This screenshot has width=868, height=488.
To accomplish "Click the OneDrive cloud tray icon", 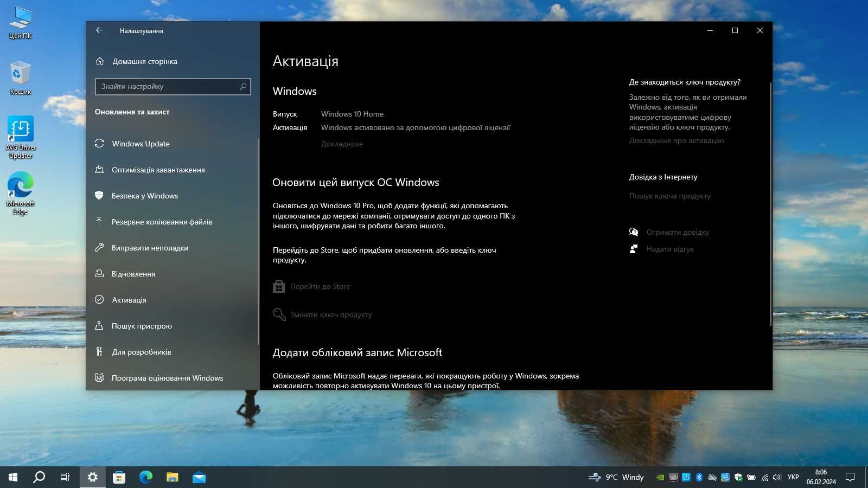I will pos(712,477).
